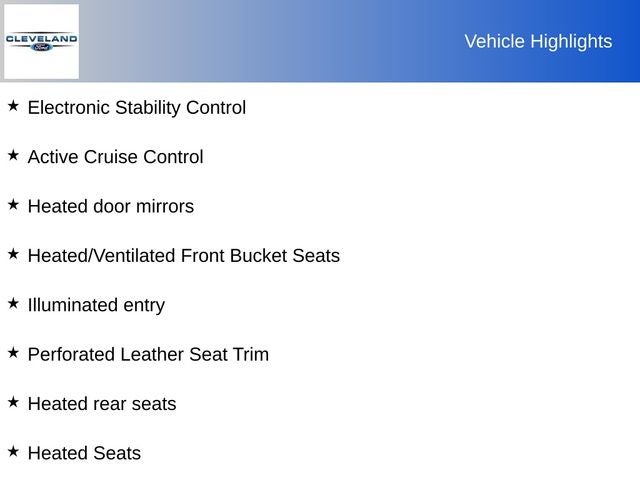Click the Active Cruise Control text

[115, 157]
